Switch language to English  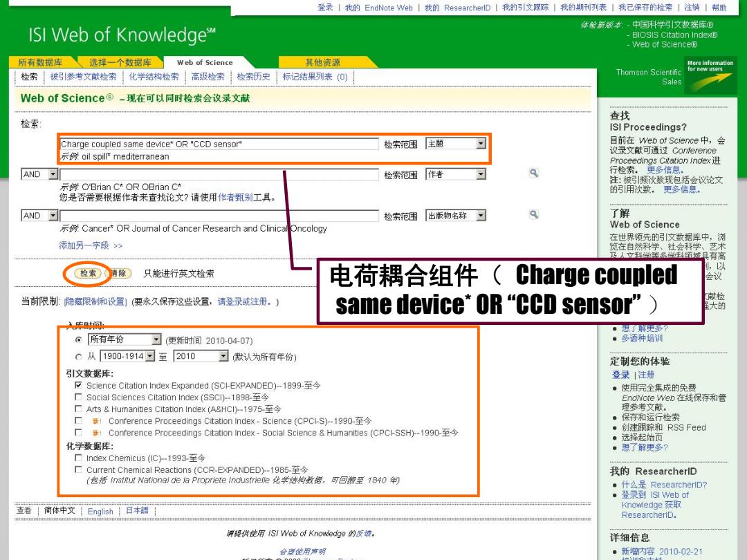tap(100, 512)
